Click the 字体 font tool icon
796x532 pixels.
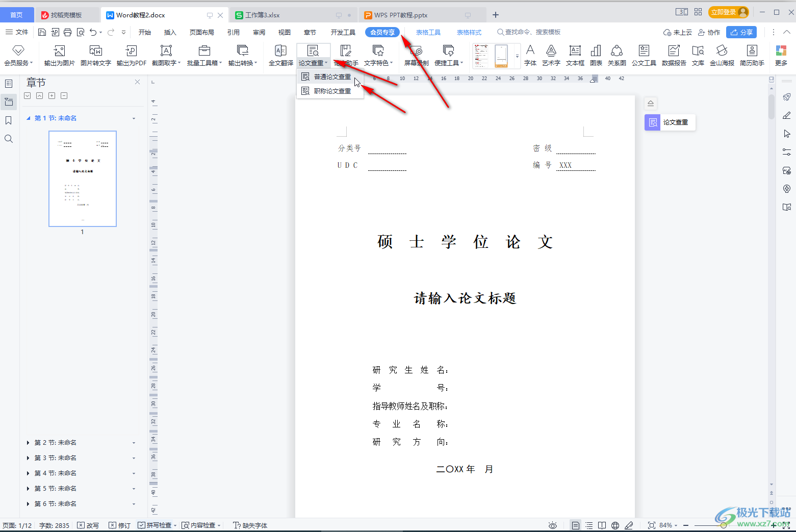click(x=530, y=56)
